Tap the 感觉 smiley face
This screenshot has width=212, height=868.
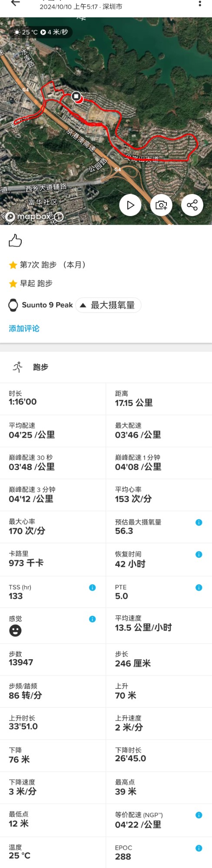(x=15, y=631)
